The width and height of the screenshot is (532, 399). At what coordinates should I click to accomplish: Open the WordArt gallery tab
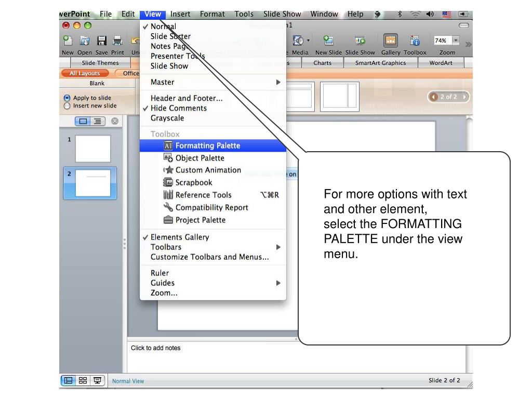click(441, 63)
